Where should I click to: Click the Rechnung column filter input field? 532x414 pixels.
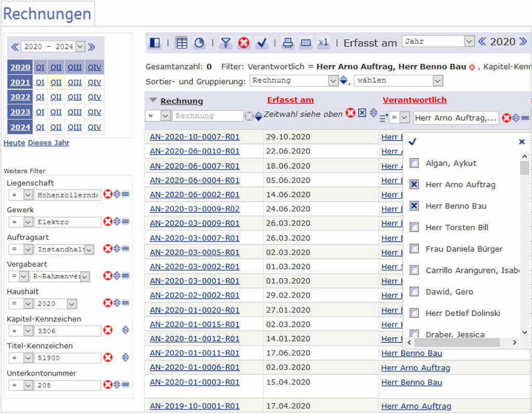207,116
